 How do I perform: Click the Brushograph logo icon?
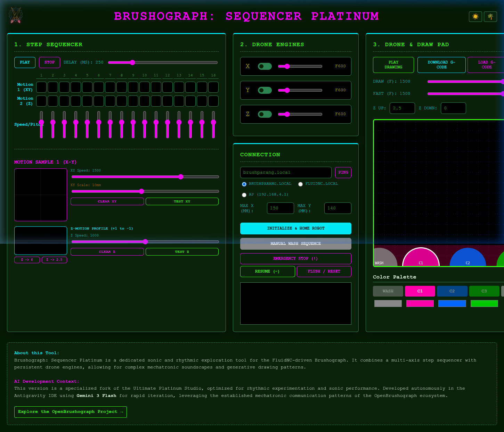pyautogui.click(x=15, y=16)
